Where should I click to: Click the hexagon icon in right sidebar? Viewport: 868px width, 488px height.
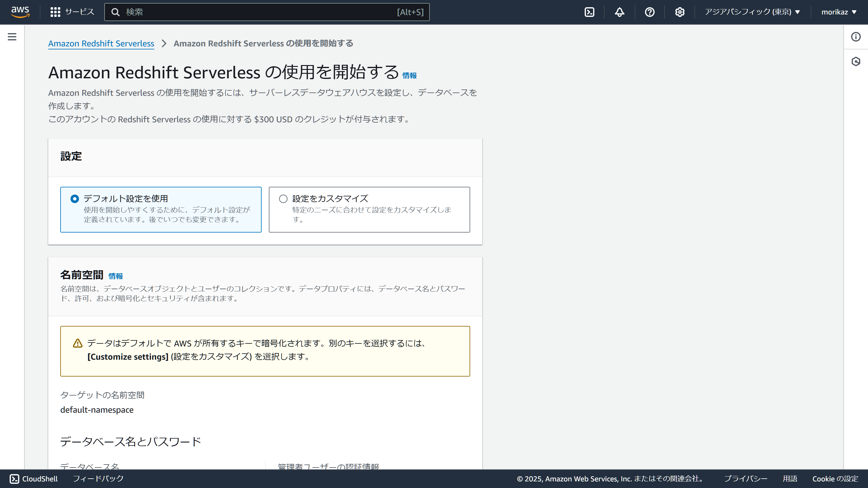[x=856, y=61]
